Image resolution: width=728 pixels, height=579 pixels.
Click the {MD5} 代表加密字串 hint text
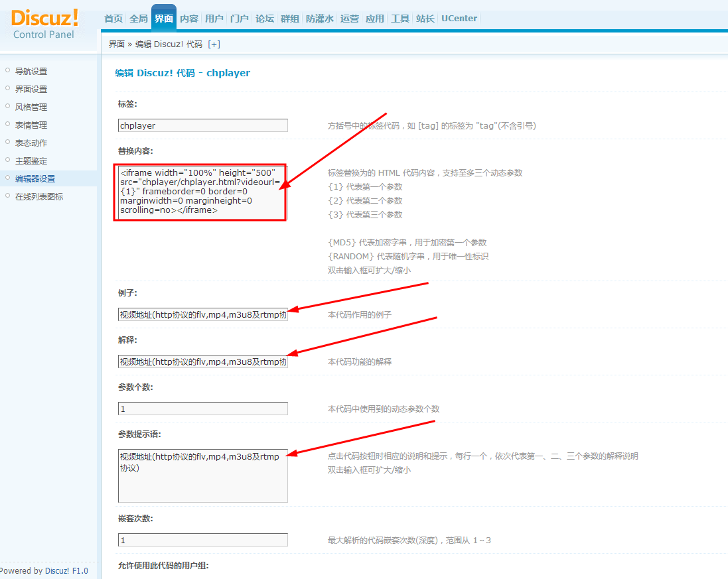pyautogui.click(x=407, y=242)
